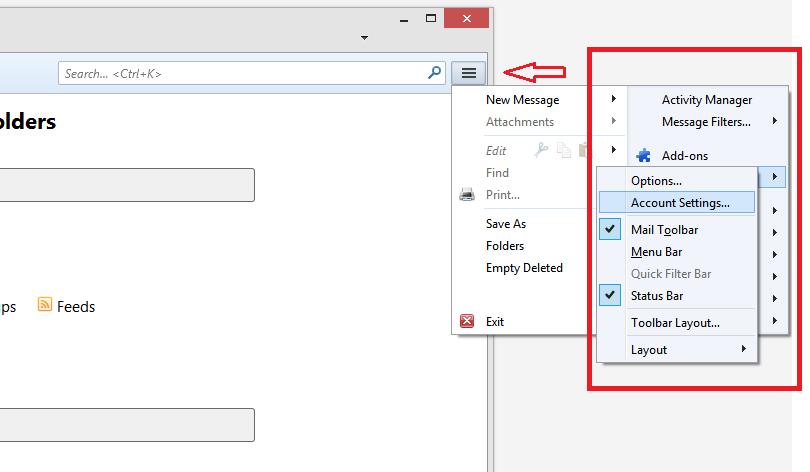Toggle the Mail Toolbar checkmark
The height and width of the screenshot is (472, 810).
point(610,229)
